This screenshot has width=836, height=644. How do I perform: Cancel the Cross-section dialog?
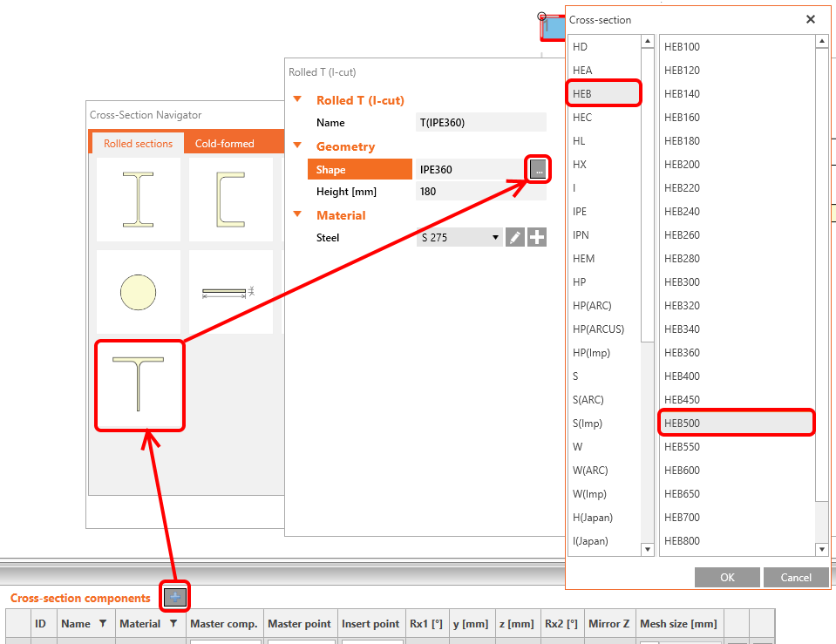796,578
